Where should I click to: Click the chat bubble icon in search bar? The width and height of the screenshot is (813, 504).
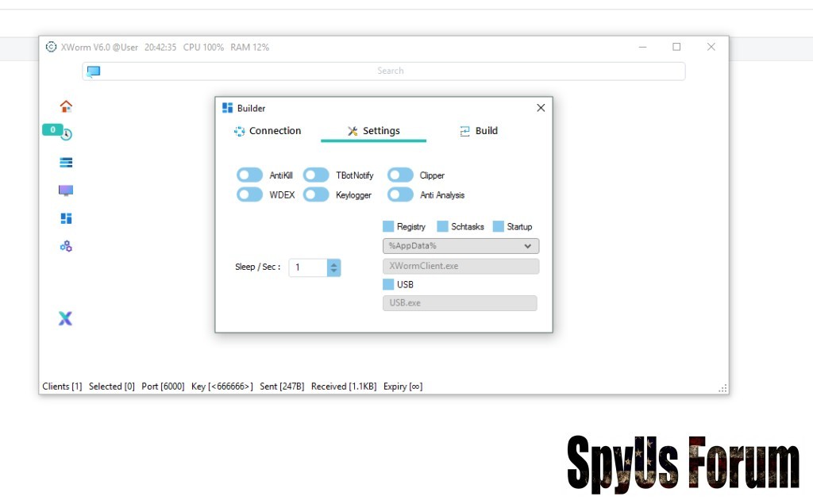(x=94, y=71)
